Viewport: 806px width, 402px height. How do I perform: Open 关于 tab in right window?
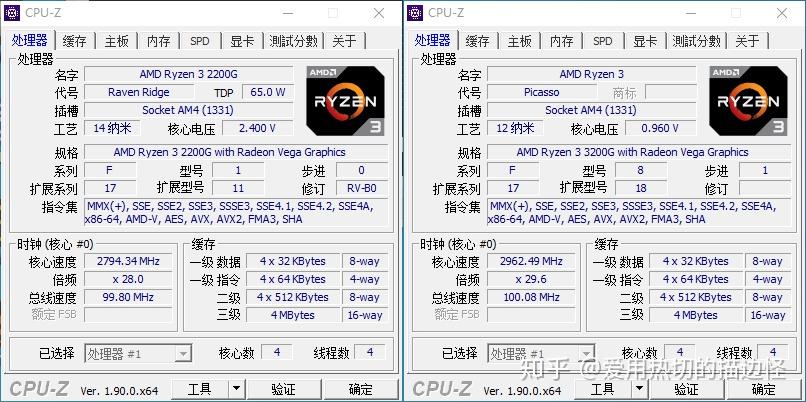[x=747, y=41]
